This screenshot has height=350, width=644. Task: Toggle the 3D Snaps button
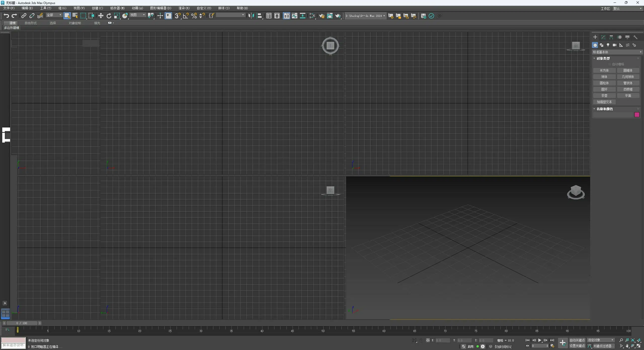177,16
